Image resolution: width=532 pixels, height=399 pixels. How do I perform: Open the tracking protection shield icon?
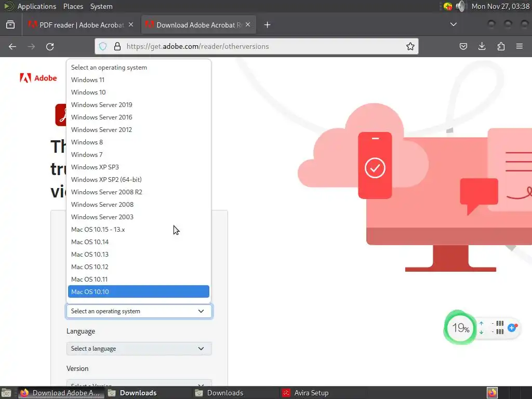pyautogui.click(x=103, y=46)
